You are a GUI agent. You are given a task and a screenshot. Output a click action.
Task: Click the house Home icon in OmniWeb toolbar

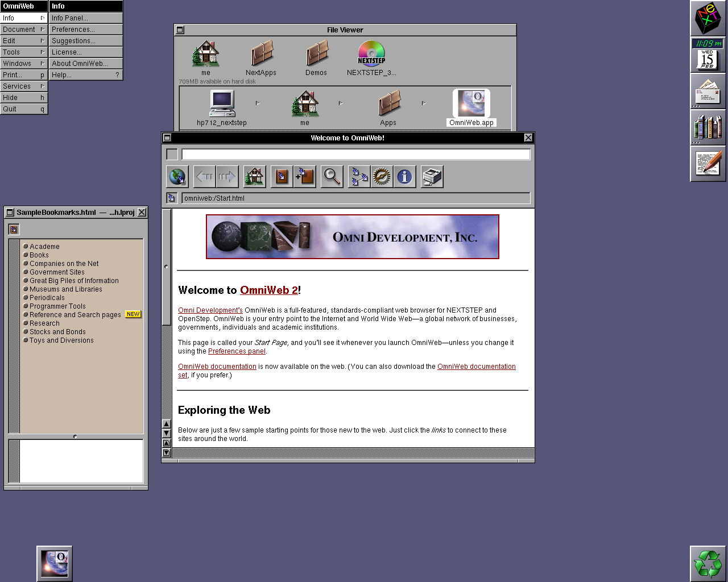(x=254, y=177)
